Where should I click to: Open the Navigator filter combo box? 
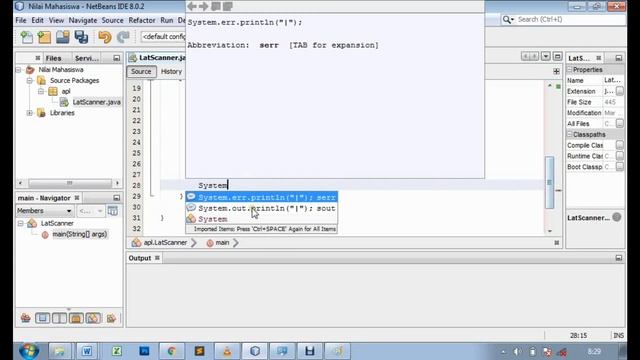[91, 211]
